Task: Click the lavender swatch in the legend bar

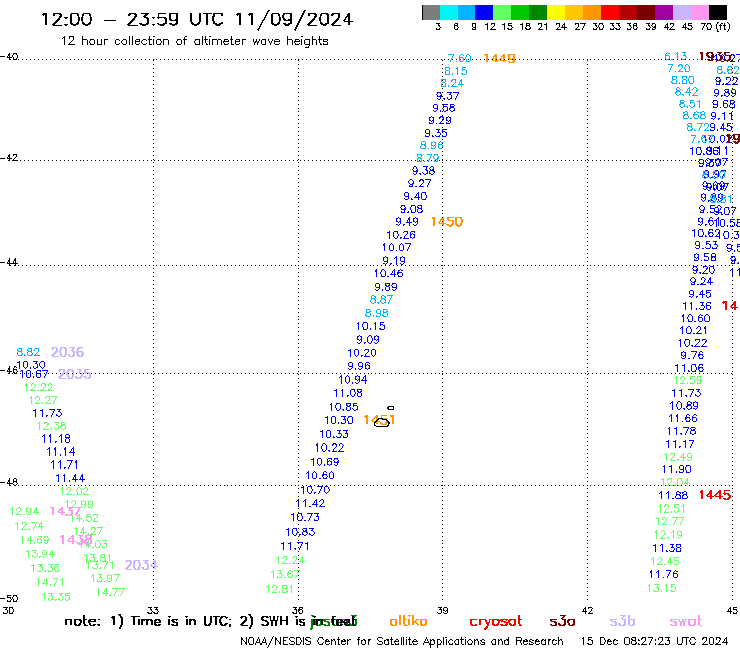Action: pos(682,12)
